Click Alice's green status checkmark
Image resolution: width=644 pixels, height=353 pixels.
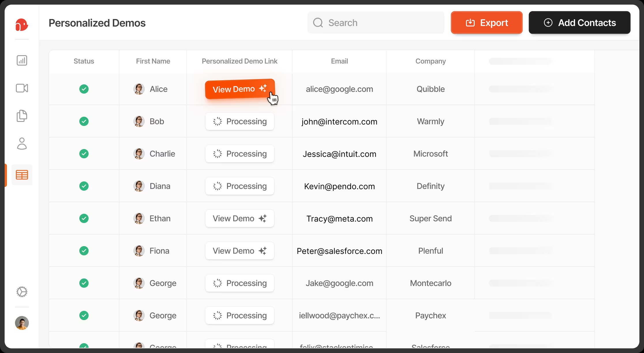(84, 89)
